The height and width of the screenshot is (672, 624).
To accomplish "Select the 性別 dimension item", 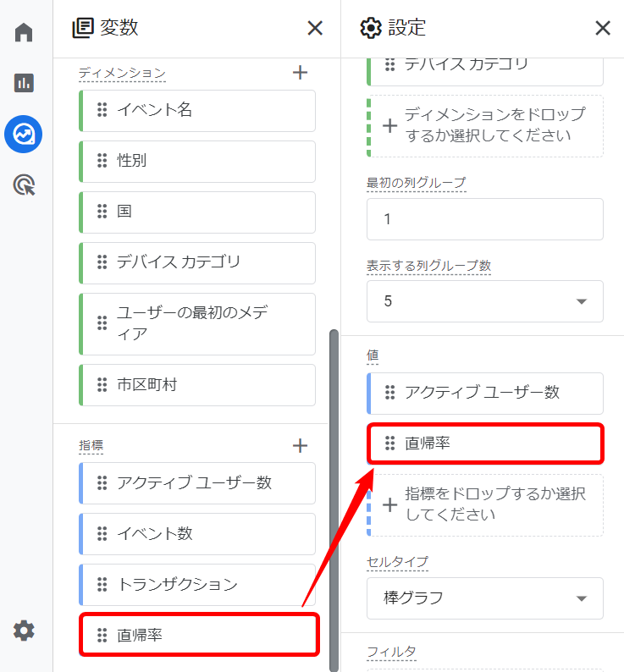I will point(197,161).
